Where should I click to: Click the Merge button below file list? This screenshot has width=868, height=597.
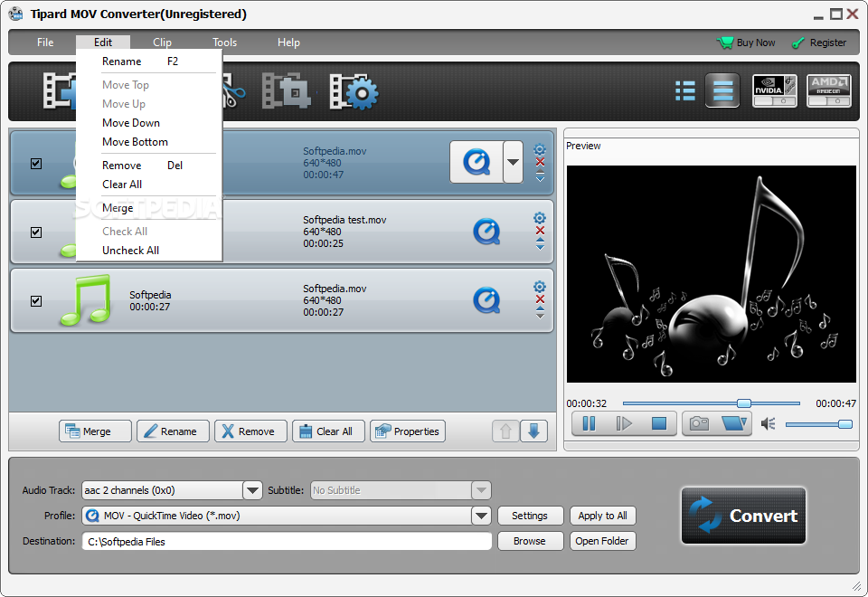(95, 431)
